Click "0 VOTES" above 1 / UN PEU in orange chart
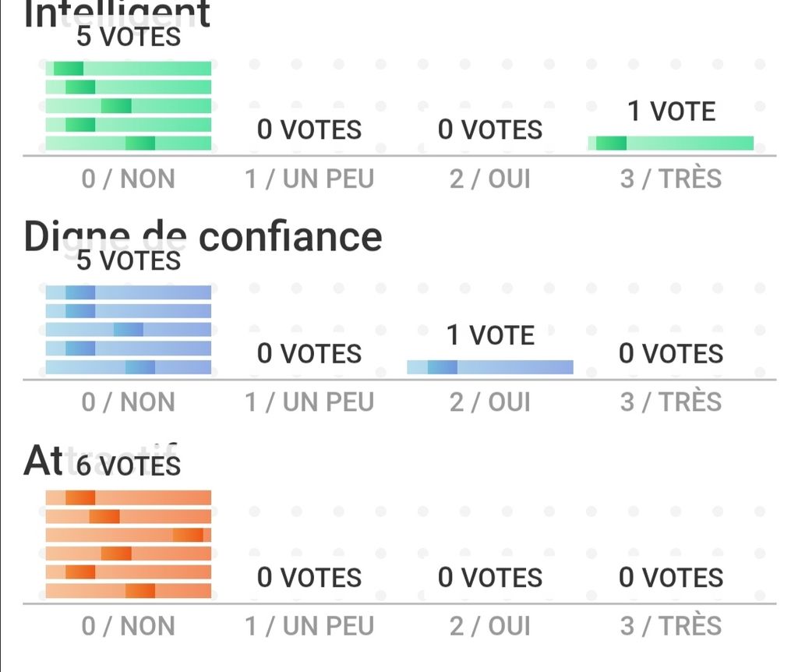The height and width of the screenshot is (672, 798). click(x=309, y=578)
